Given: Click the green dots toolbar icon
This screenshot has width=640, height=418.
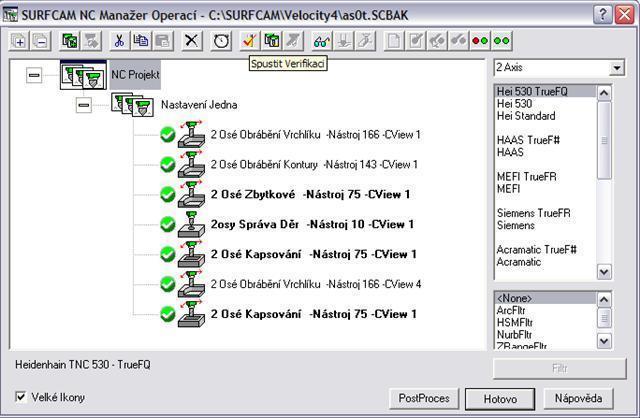Looking at the screenshot, I should [x=501, y=41].
